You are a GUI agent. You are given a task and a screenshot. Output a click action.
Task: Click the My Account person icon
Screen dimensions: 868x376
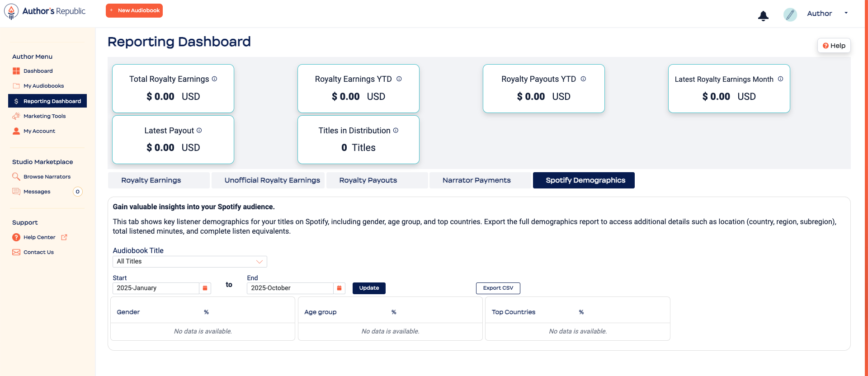pos(16,131)
